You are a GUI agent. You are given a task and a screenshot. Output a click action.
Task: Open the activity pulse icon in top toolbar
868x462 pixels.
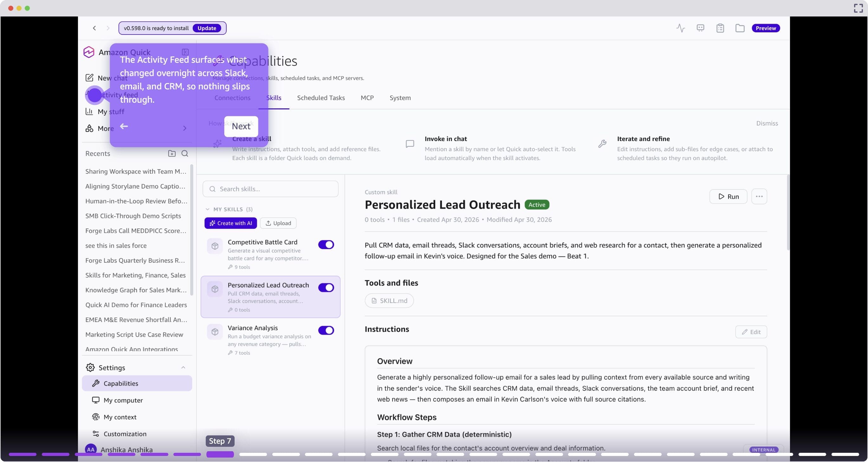tap(680, 28)
